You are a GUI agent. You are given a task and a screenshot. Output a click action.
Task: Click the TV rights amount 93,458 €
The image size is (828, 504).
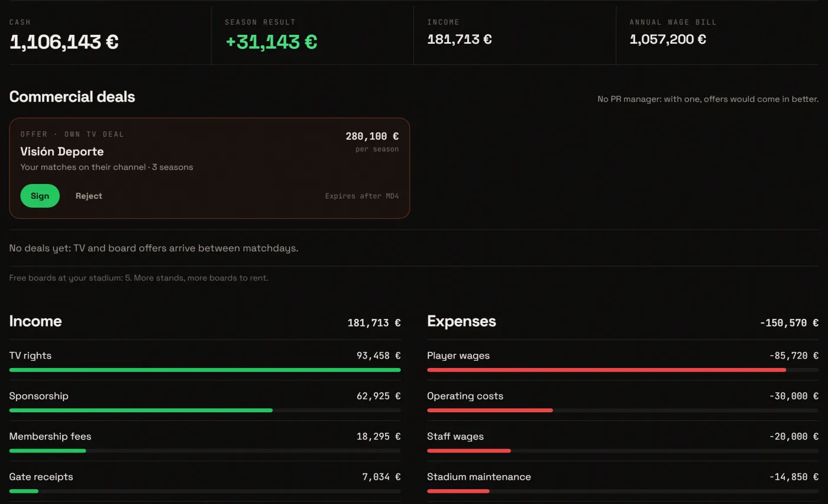[379, 356]
